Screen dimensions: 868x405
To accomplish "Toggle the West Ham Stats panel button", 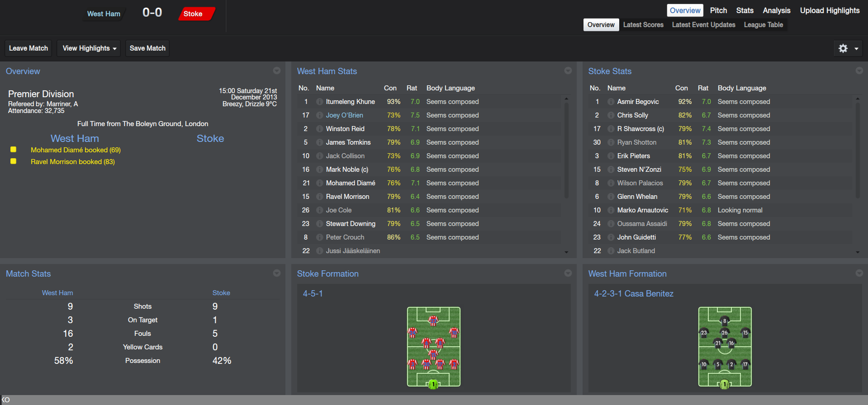I will point(568,71).
